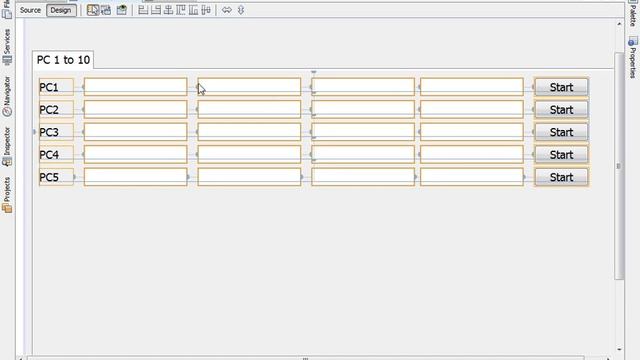Screen dimensions: 640x360
Task: Select fourth text field in PC3 row
Action: [x=472, y=132]
